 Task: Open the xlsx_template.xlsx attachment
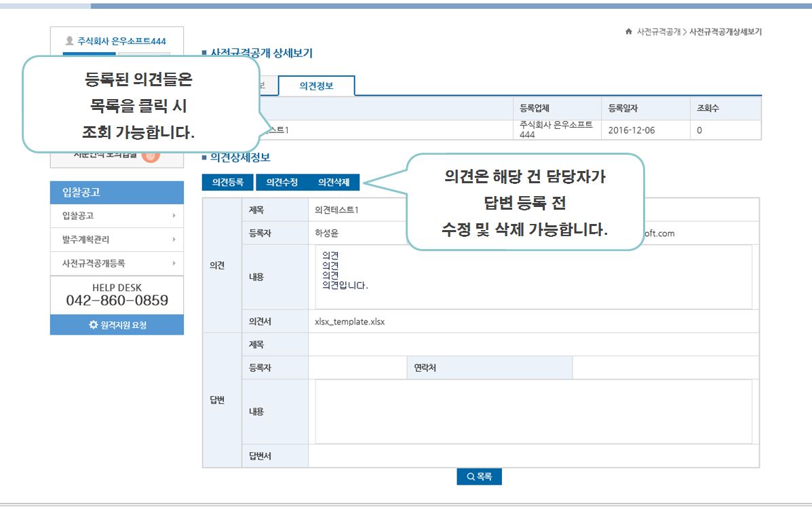349,322
